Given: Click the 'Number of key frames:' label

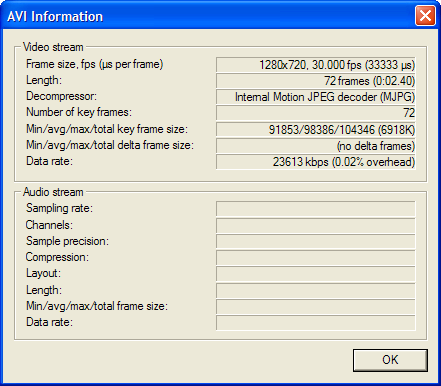Looking at the screenshot, I should point(79,112).
